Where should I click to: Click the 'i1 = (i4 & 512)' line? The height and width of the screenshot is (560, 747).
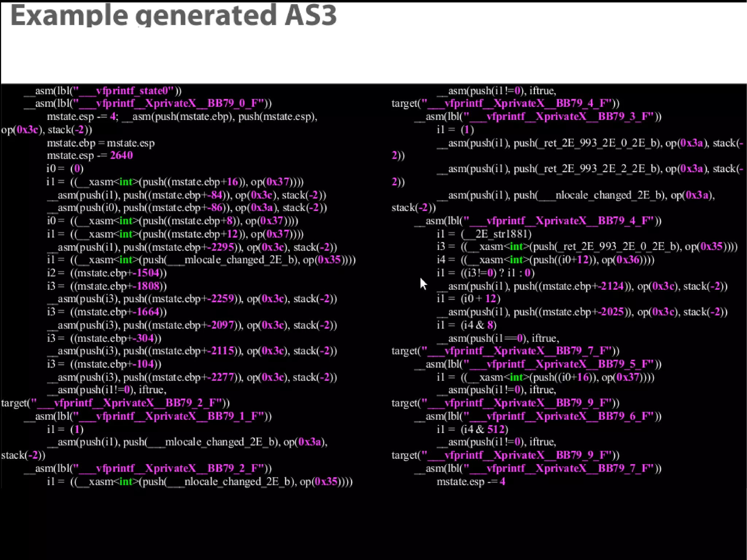click(x=472, y=429)
